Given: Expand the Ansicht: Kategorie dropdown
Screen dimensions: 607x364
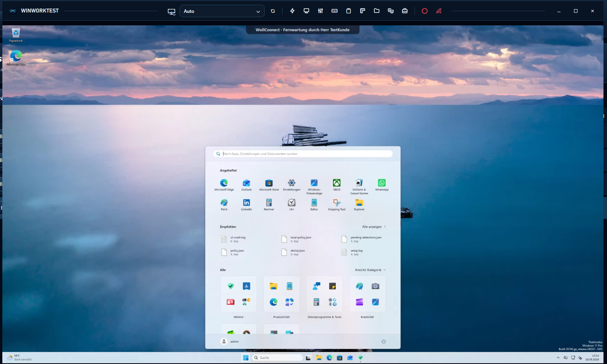Looking at the screenshot, I should [370, 270].
